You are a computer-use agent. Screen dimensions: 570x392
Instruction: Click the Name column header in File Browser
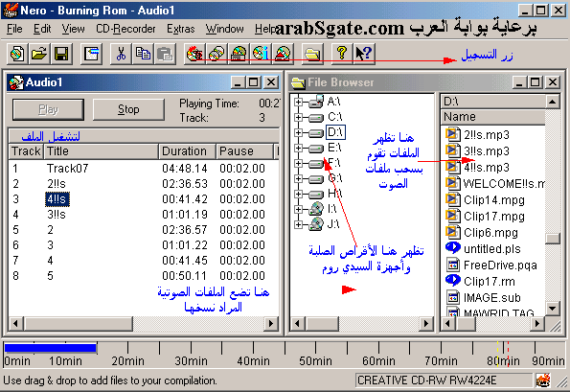coord(493,117)
